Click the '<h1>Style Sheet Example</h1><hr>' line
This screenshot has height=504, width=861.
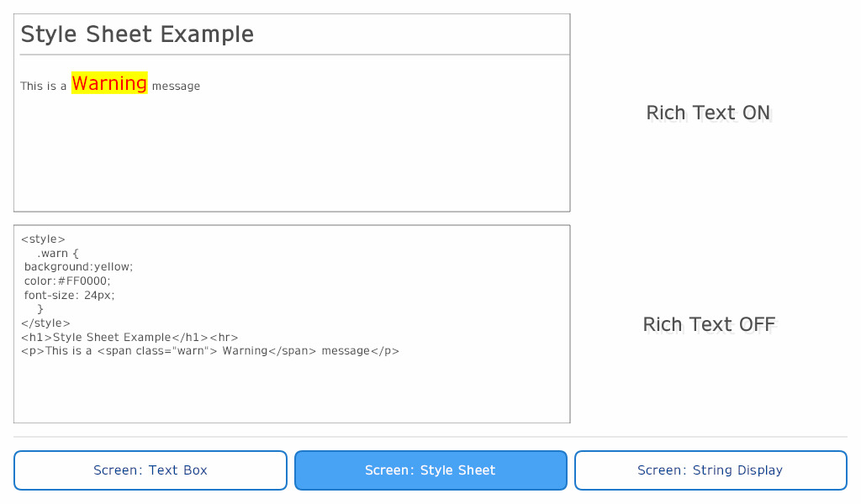[x=129, y=338]
